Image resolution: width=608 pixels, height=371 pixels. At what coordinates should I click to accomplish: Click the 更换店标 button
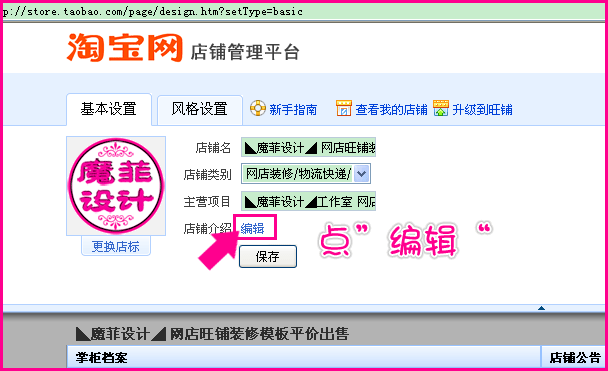click(116, 247)
